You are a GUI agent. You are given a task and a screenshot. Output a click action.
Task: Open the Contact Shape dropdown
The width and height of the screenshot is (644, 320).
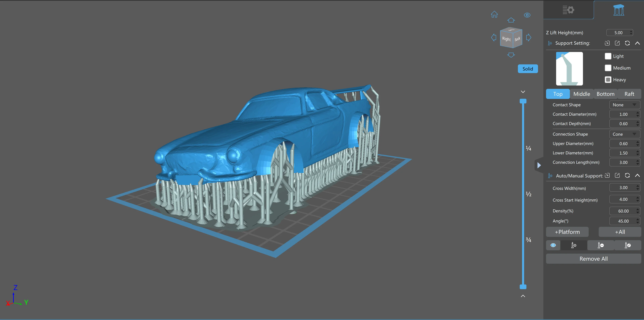(624, 105)
